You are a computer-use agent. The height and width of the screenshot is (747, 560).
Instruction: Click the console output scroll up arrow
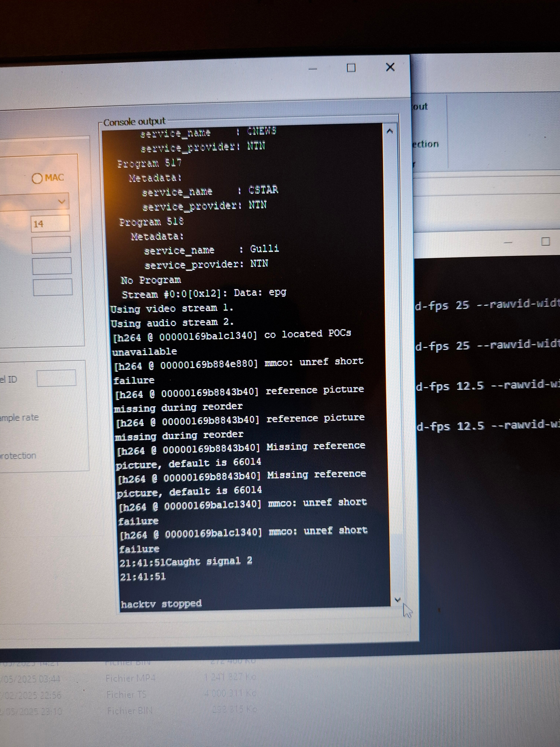click(390, 131)
